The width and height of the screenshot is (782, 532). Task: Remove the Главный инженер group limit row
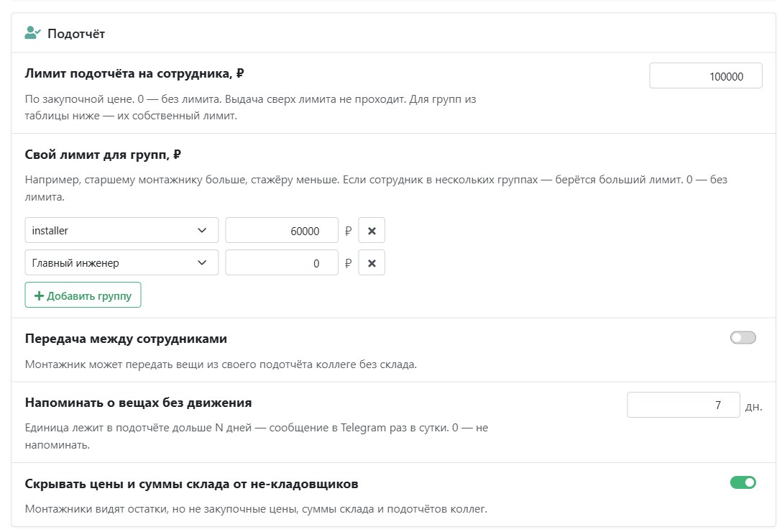pyautogui.click(x=372, y=263)
